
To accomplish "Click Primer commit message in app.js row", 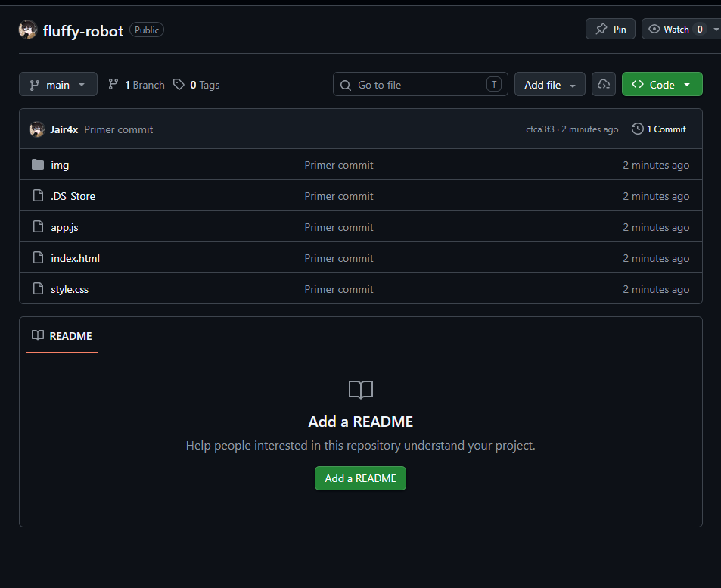I will (x=339, y=227).
